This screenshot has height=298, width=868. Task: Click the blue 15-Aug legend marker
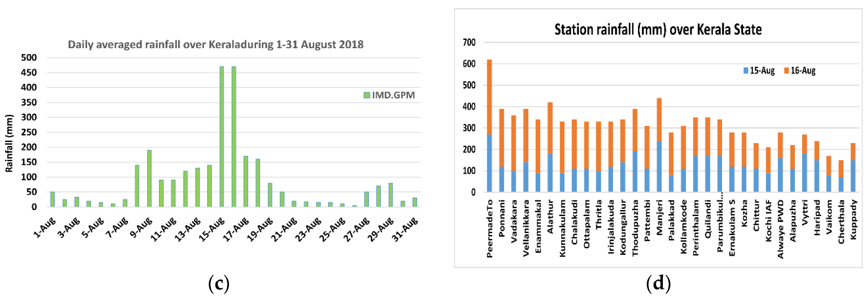pyautogui.click(x=746, y=70)
